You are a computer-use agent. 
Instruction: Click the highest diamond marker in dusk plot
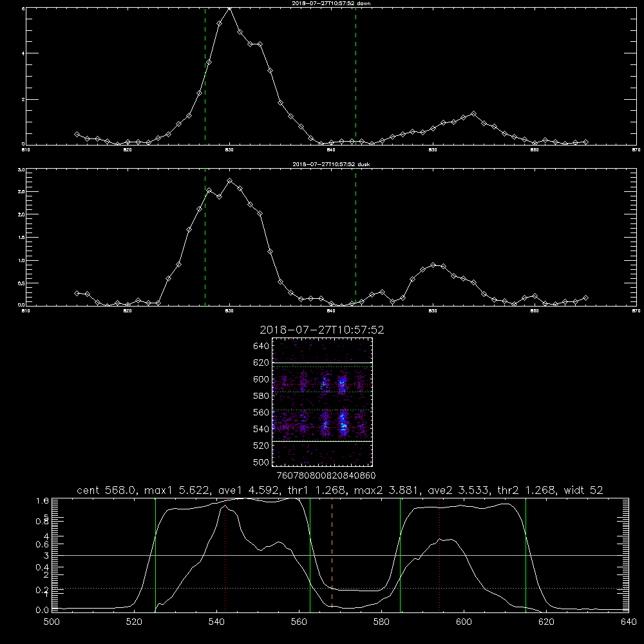coord(230,181)
